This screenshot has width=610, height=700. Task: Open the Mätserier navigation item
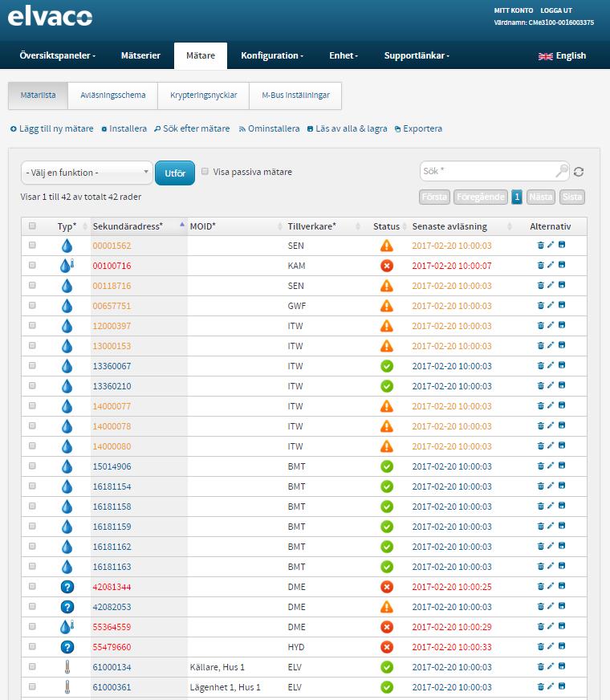click(140, 56)
